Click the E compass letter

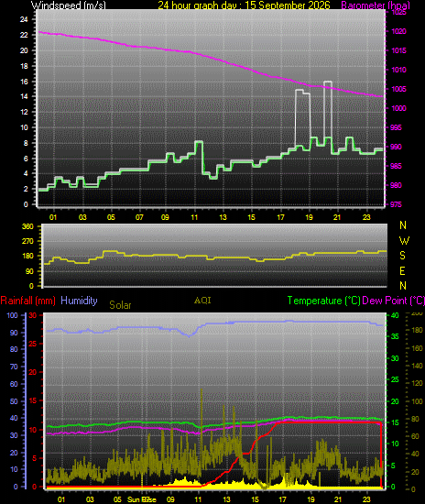pyautogui.click(x=402, y=271)
